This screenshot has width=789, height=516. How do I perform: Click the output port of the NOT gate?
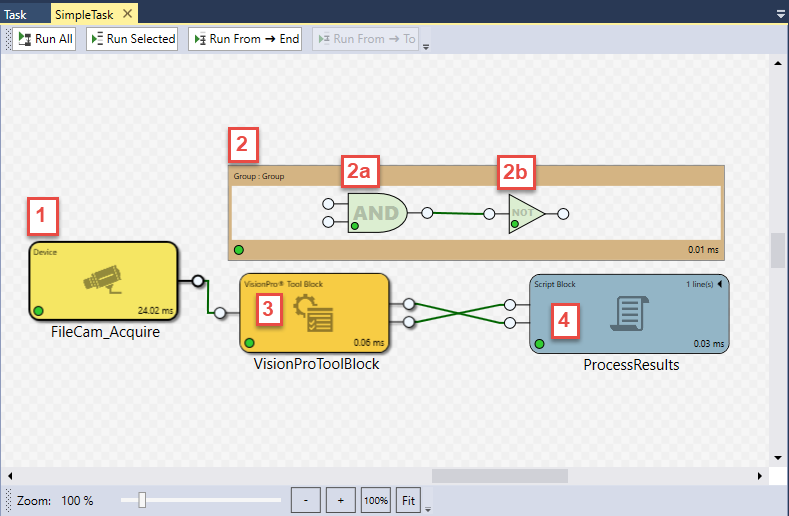[x=564, y=214]
